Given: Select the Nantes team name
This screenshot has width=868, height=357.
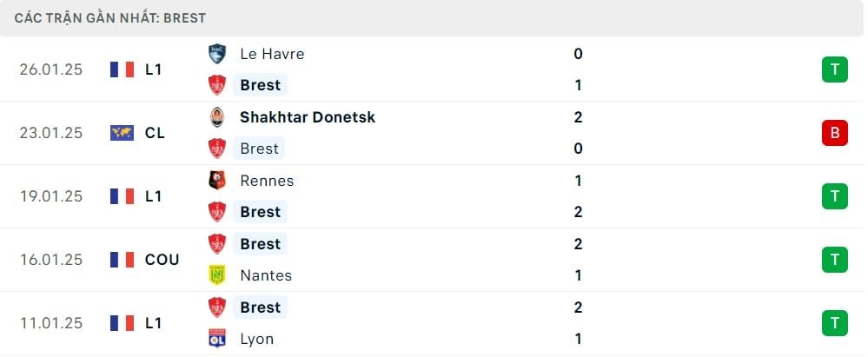Looking at the screenshot, I should [266, 275].
